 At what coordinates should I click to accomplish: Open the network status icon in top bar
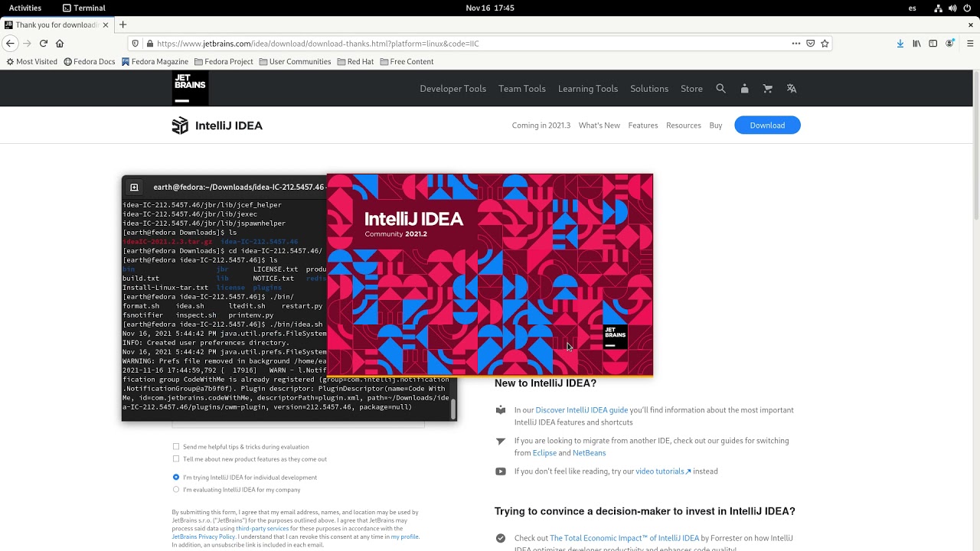[939, 8]
